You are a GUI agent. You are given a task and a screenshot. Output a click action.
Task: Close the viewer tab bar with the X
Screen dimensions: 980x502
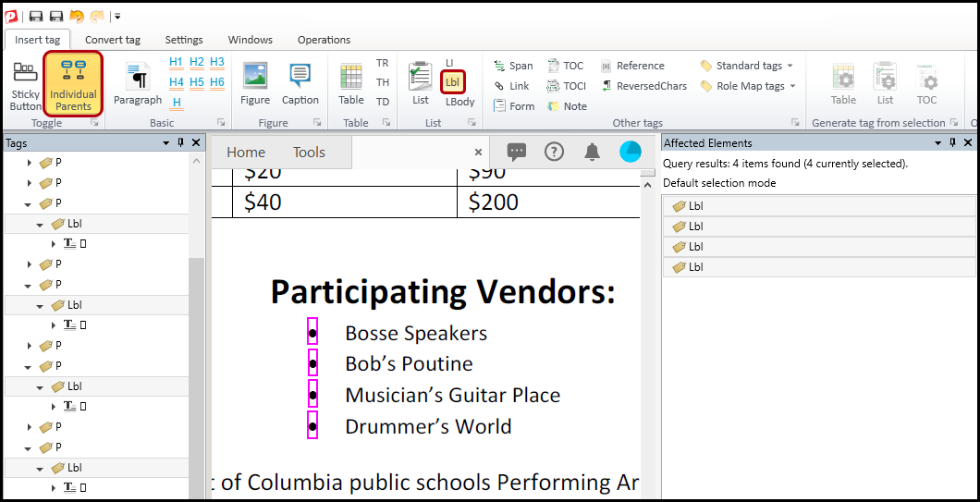pos(478,152)
